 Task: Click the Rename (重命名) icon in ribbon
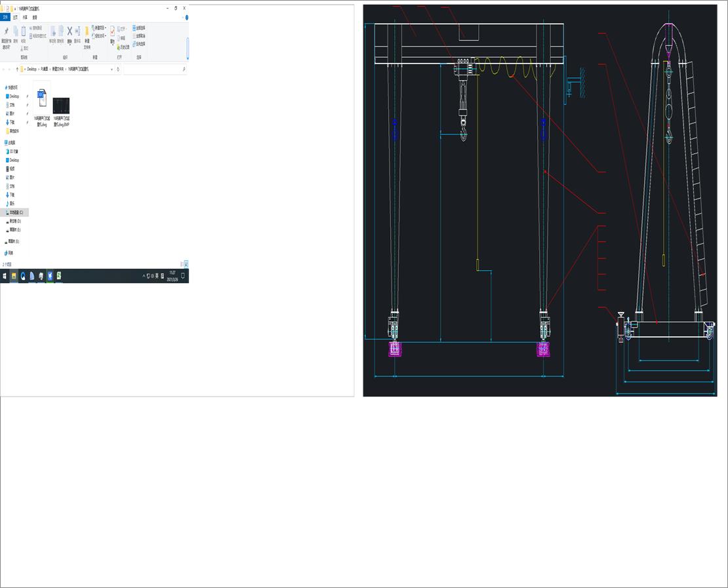tap(77, 31)
